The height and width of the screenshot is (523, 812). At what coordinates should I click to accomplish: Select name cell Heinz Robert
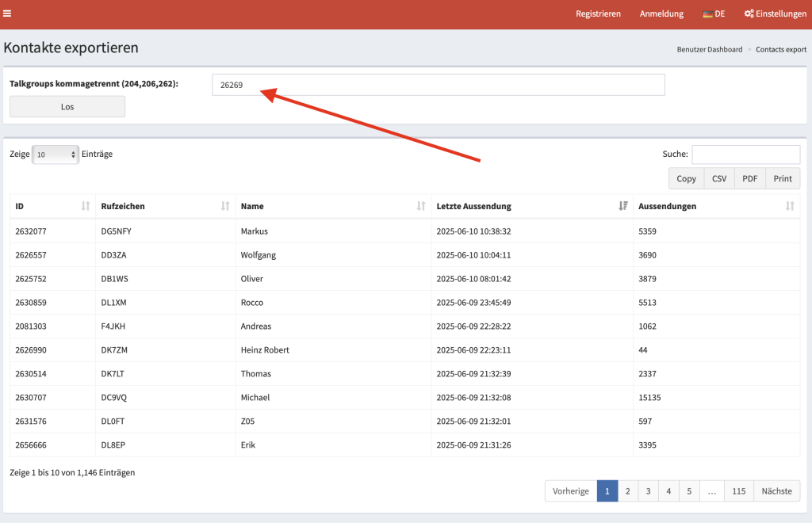coord(265,350)
